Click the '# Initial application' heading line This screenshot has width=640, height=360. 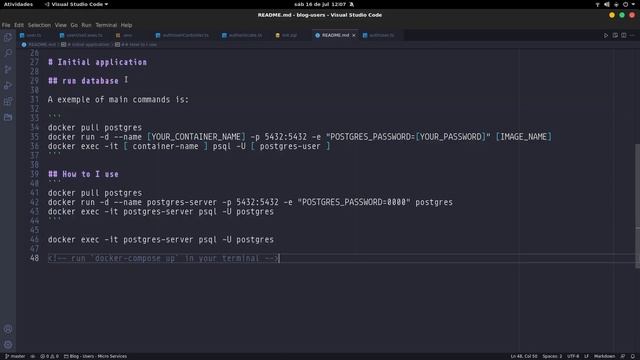pyautogui.click(x=97, y=62)
